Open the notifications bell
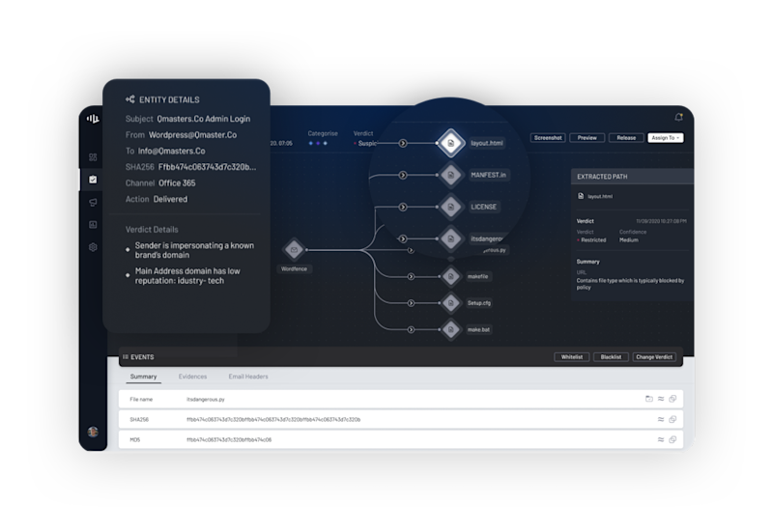The width and height of the screenshot is (773, 532). click(679, 117)
